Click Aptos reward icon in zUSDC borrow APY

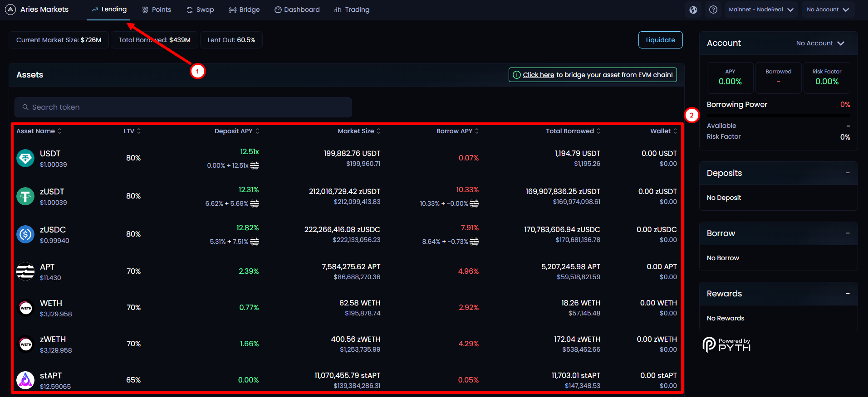click(474, 242)
